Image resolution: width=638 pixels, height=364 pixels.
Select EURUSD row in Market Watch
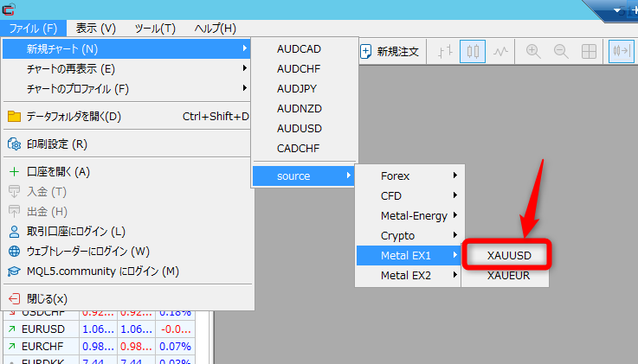click(99, 329)
